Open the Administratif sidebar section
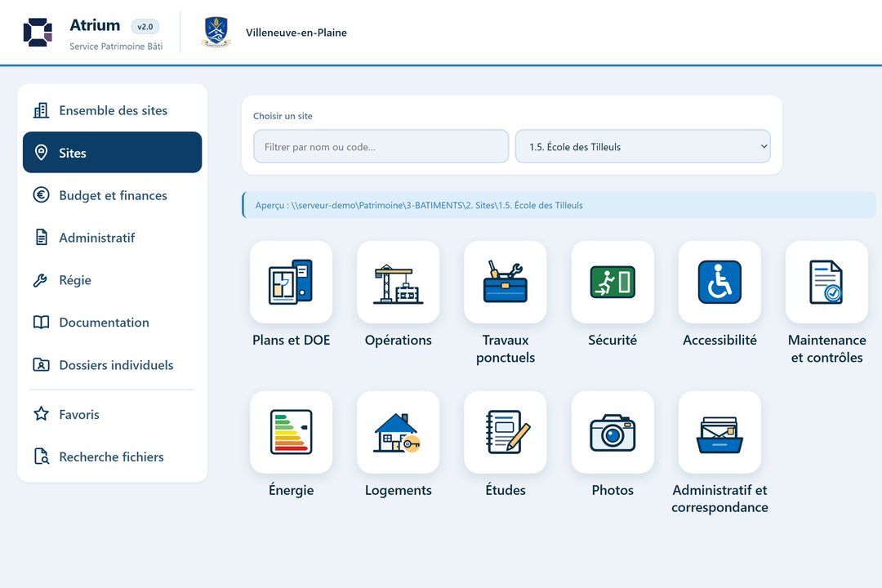The height and width of the screenshot is (588, 882). (113, 238)
